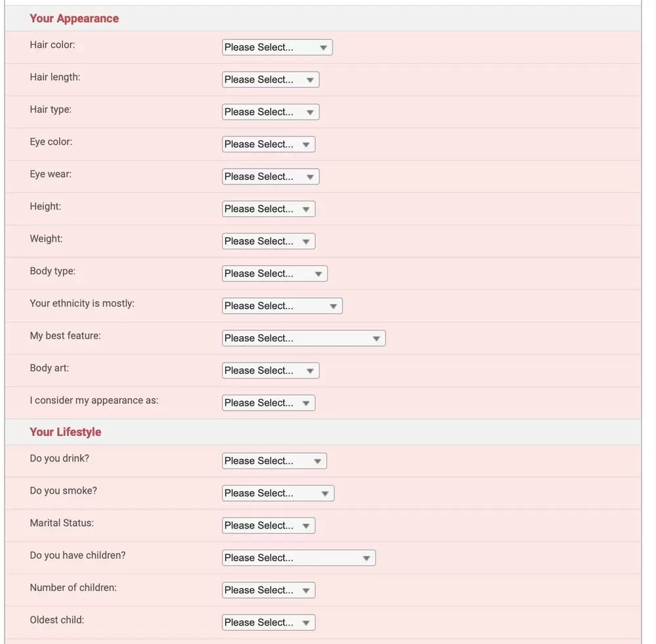
Task: Open the Hair color dropdown
Action: (277, 47)
